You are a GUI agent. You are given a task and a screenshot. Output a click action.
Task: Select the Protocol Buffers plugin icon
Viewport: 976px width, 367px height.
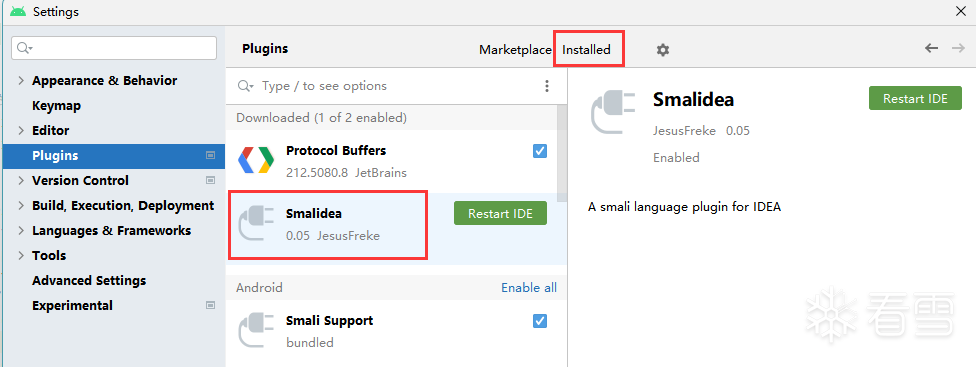256,160
